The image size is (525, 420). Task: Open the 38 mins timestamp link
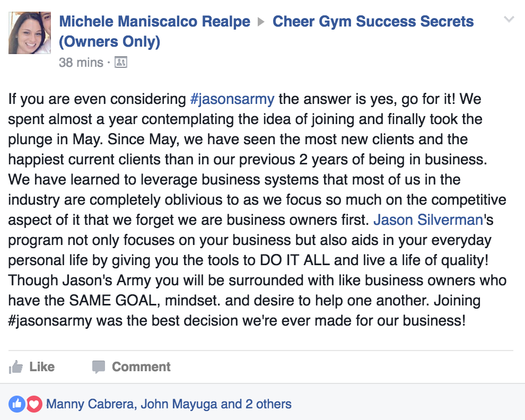(81, 62)
